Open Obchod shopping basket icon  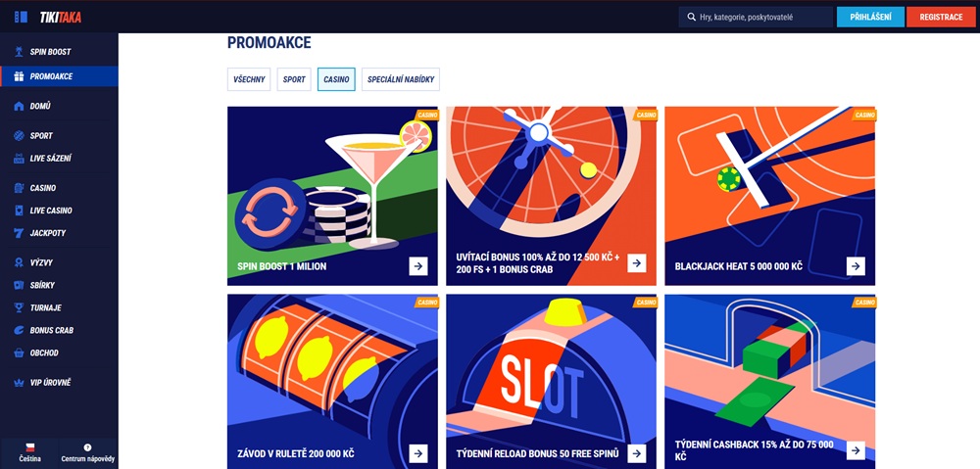(x=19, y=352)
